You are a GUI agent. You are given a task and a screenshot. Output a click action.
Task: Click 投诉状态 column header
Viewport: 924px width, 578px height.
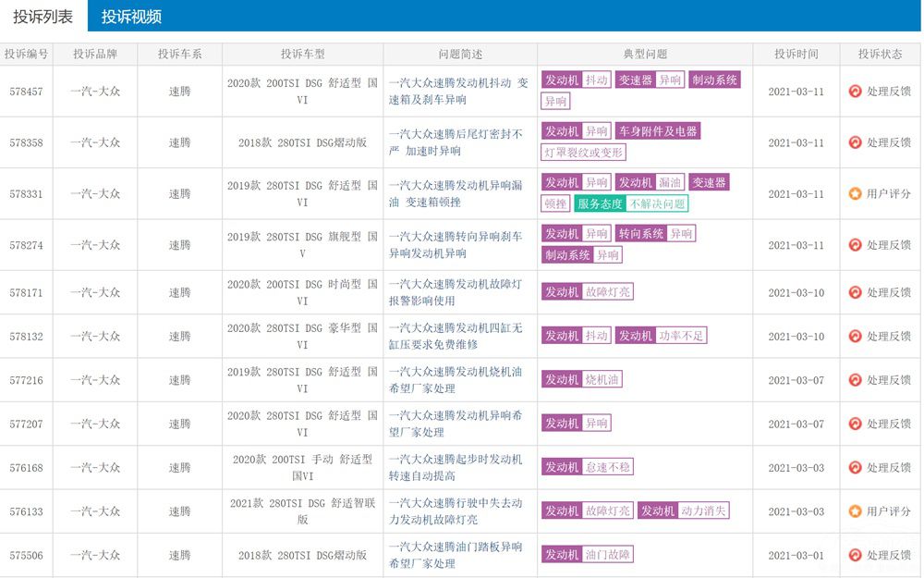coord(881,55)
